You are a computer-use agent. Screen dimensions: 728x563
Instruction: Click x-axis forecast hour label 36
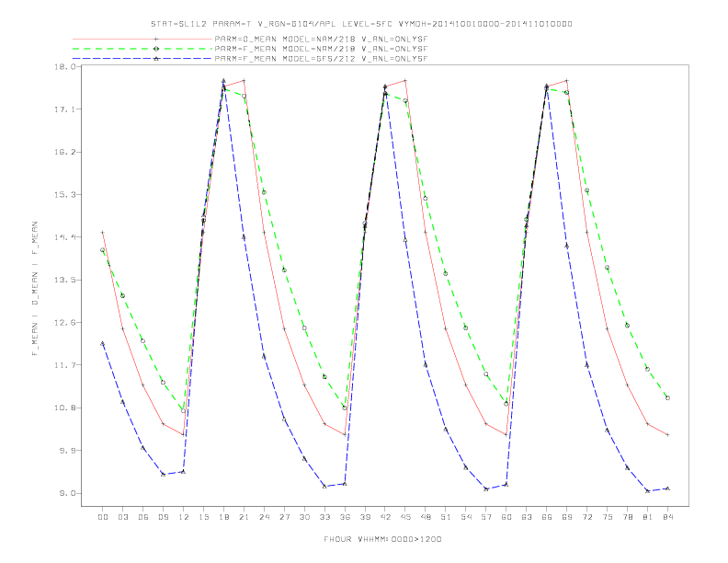coord(345,517)
